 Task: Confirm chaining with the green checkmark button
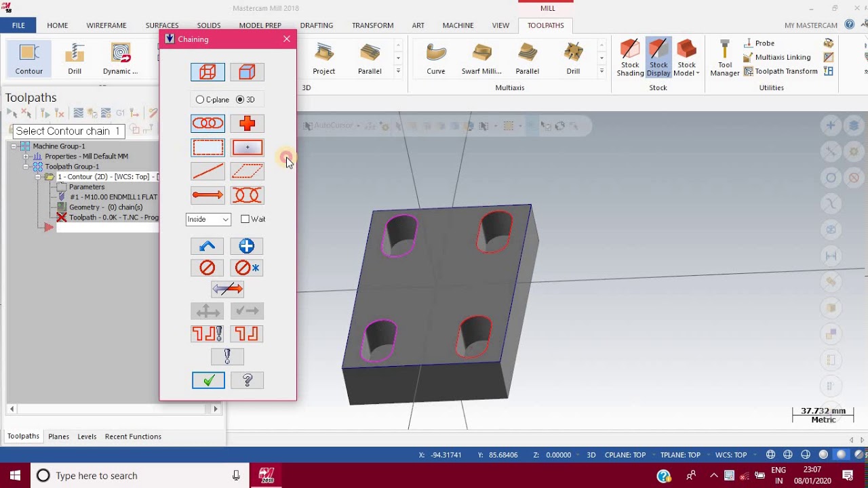(208, 381)
